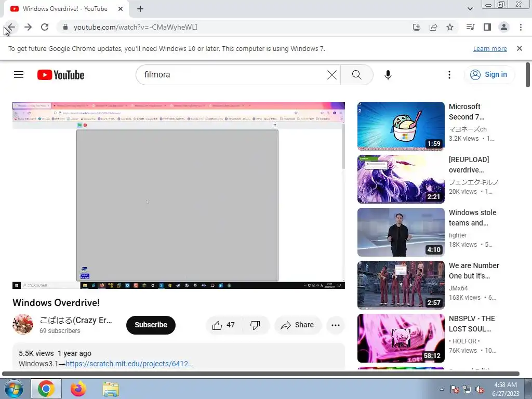Go to YouTube home via logo
This screenshot has width=532, height=399.
pos(61,75)
